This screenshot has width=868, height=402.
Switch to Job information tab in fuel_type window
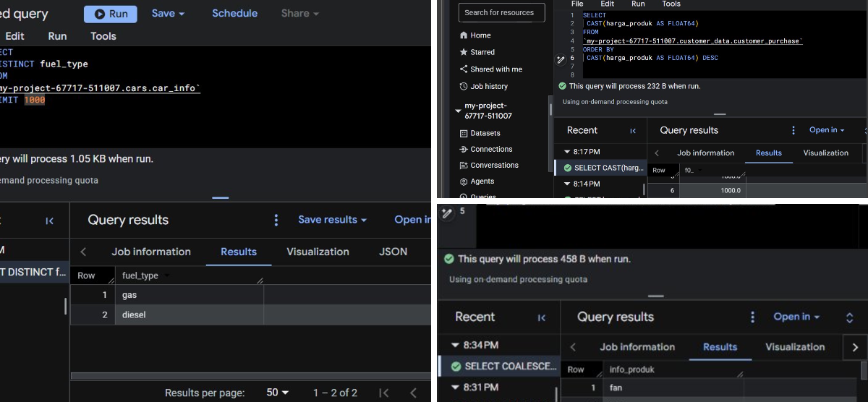[151, 252]
